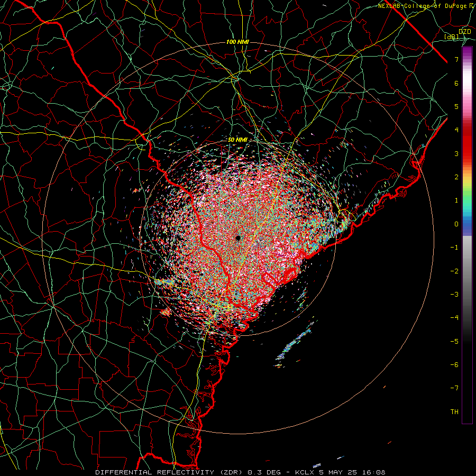Click the 6 dB tick label
476x476 pixels.
pos(456,83)
